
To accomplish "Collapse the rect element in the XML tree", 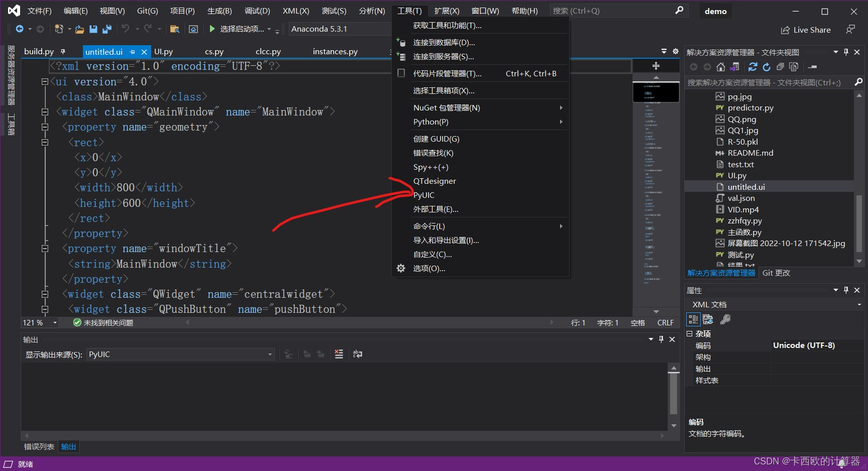I will pyautogui.click(x=45, y=142).
